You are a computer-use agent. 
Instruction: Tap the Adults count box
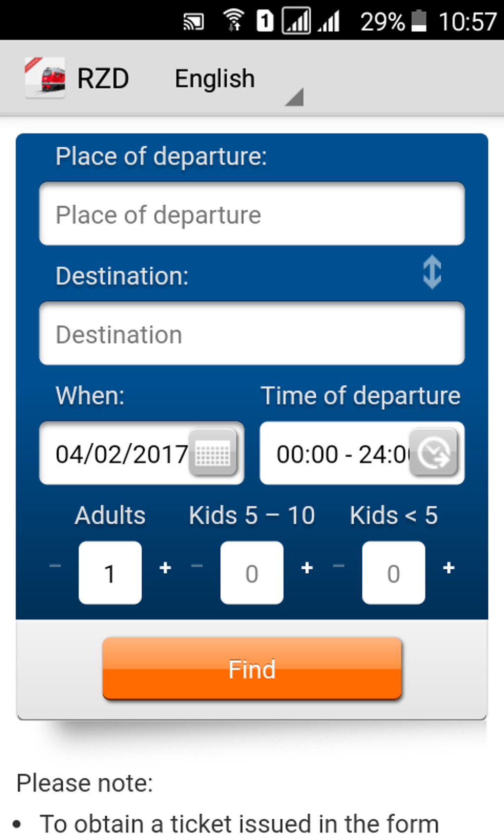click(110, 573)
